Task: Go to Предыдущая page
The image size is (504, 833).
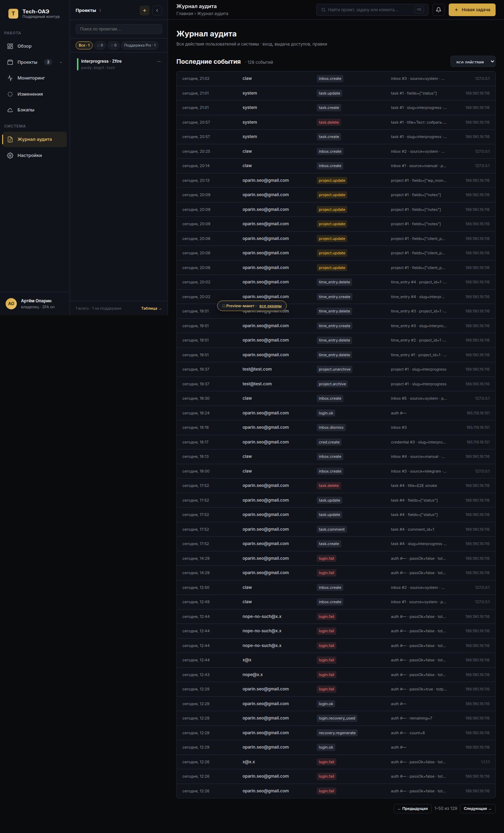Action: [x=413, y=808]
